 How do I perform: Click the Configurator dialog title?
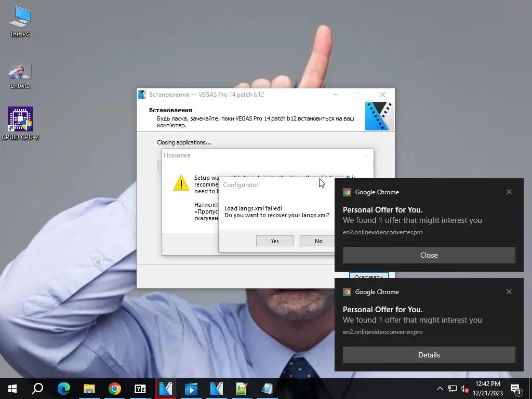pyautogui.click(x=241, y=185)
